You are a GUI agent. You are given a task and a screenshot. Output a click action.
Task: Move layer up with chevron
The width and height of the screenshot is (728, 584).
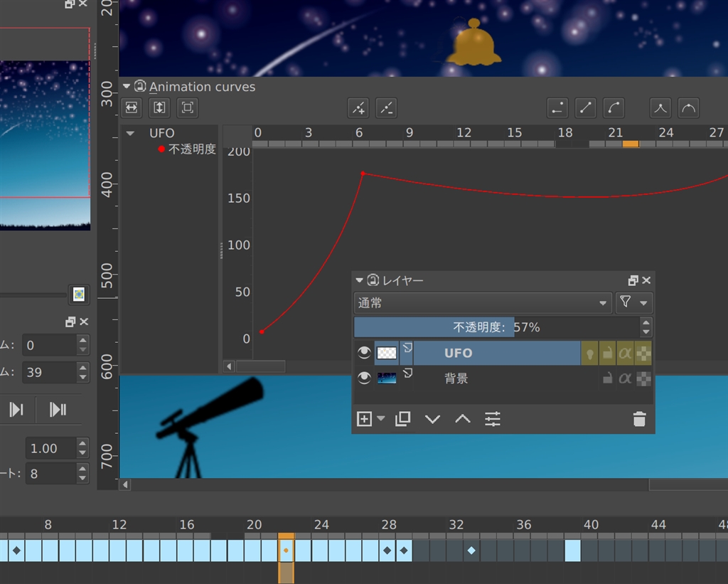click(462, 420)
